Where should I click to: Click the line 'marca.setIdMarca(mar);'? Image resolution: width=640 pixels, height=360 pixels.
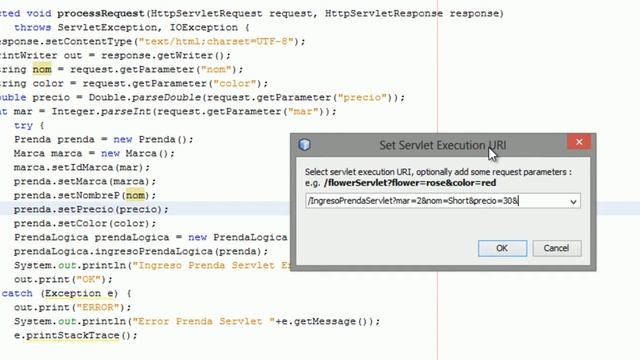(x=82, y=167)
